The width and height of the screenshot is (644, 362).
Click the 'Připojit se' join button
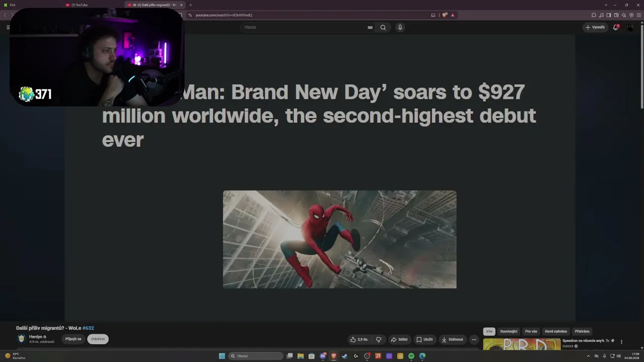click(x=73, y=339)
